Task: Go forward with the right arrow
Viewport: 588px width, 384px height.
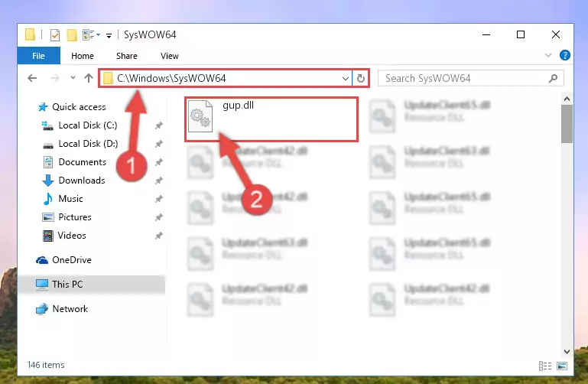Action: pyautogui.click(x=55, y=78)
